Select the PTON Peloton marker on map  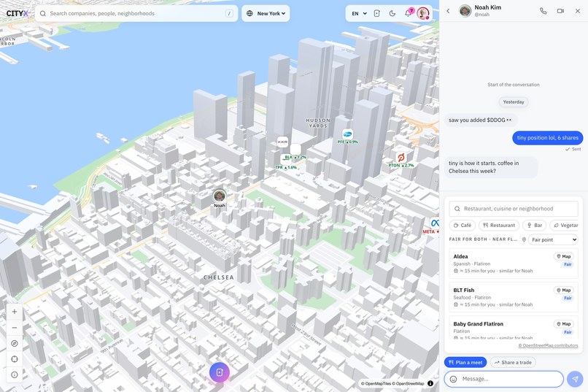(401, 158)
